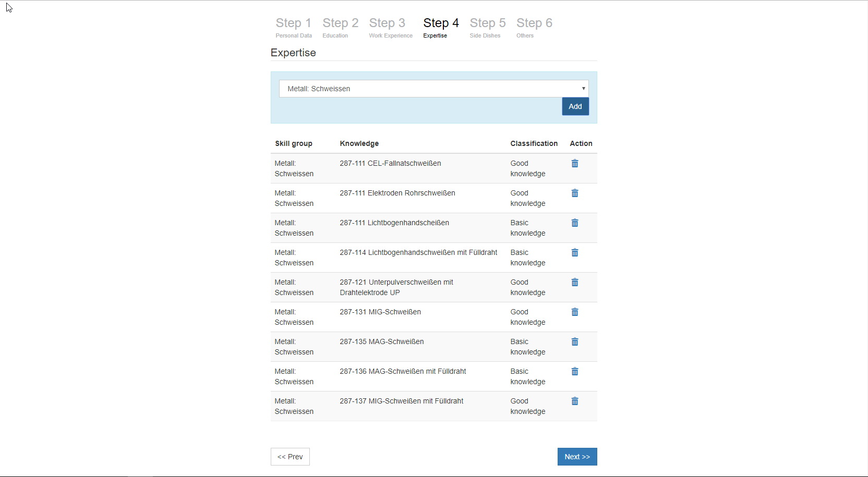Go to Step 1 Personal Data
Screen dimensions: 868x477
point(294,28)
